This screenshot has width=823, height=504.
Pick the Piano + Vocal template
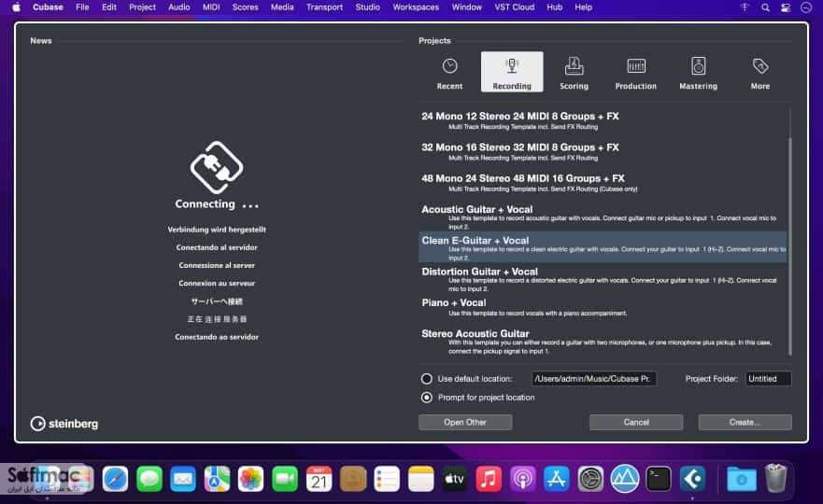pyautogui.click(x=603, y=307)
